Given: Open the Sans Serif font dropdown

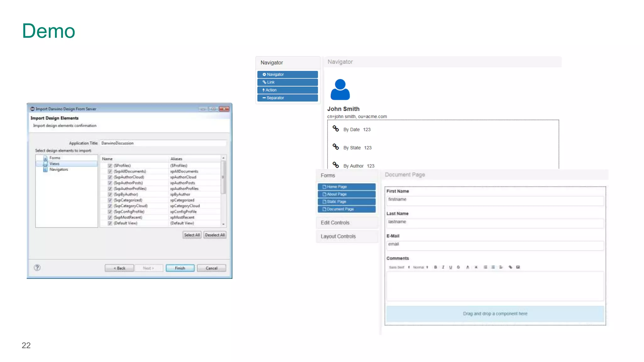Looking at the screenshot, I should 399,267.
